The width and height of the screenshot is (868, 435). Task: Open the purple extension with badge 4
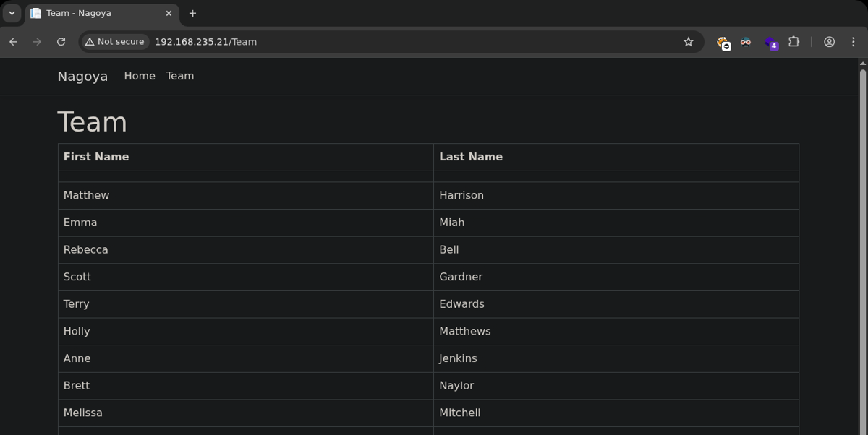click(x=770, y=43)
